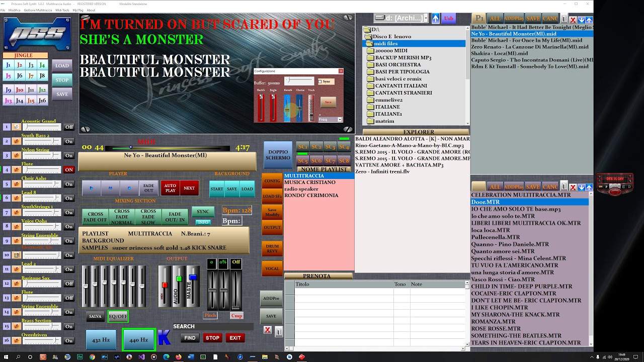Click the Usb button

(448, 18)
